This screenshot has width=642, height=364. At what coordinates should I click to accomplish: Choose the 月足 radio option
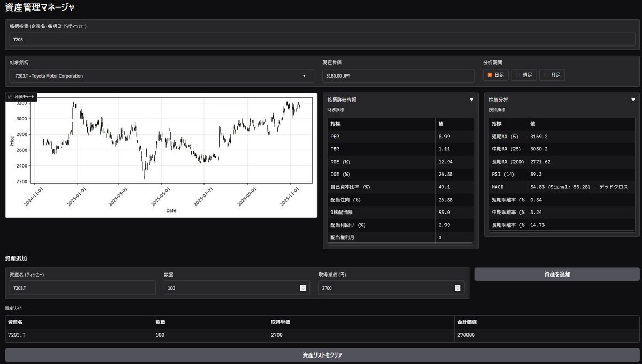(546, 75)
